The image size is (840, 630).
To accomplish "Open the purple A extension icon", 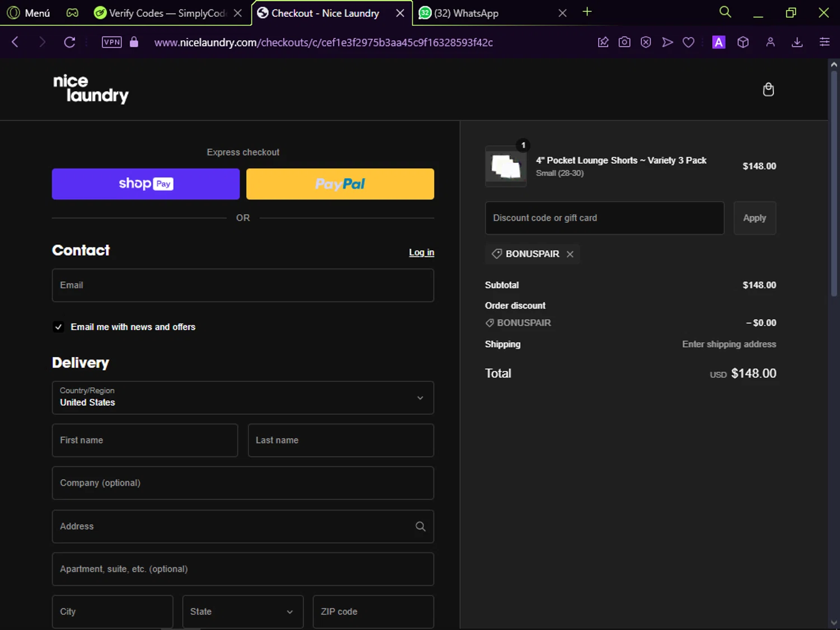I will tap(718, 42).
